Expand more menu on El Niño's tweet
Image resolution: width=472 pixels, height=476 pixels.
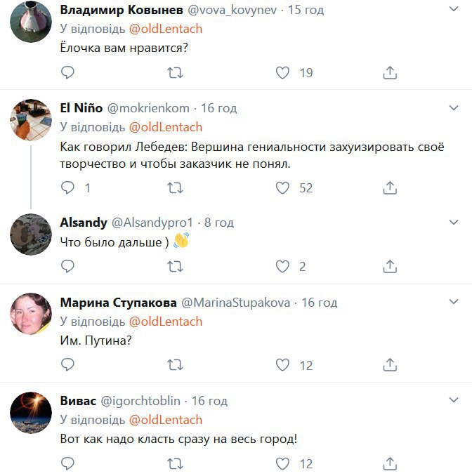[x=454, y=107]
